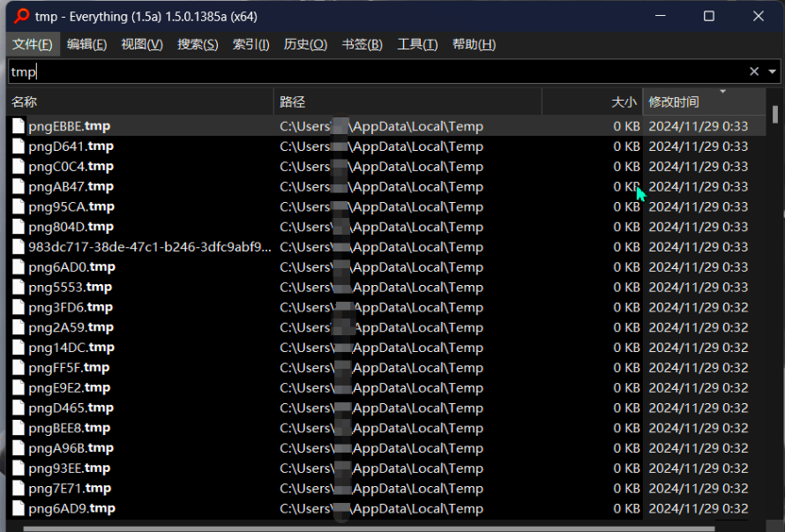The height and width of the screenshot is (532, 785).
Task: Click file icon of png3FD6.tmp
Action: pyautogui.click(x=19, y=307)
